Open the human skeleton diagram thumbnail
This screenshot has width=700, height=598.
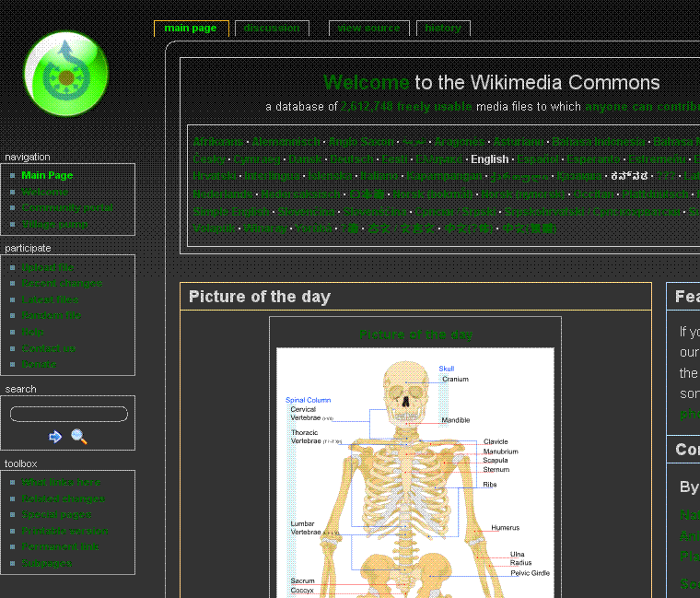415,473
